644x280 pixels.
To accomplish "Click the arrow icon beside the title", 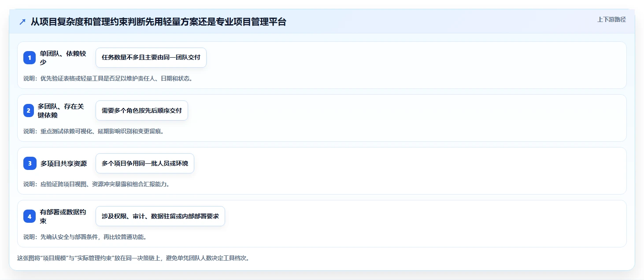I will point(22,22).
